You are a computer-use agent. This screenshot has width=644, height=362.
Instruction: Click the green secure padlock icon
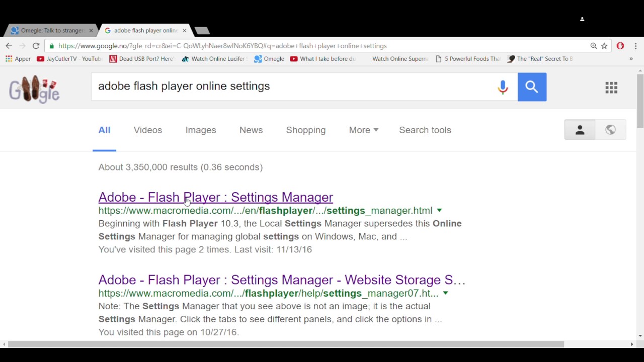[52, 46]
